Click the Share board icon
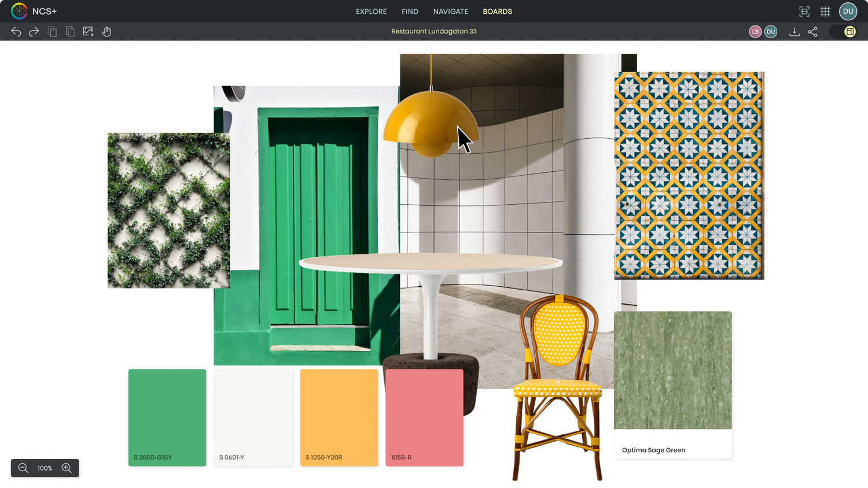The image size is (868, 488). [x=812, y=32]
